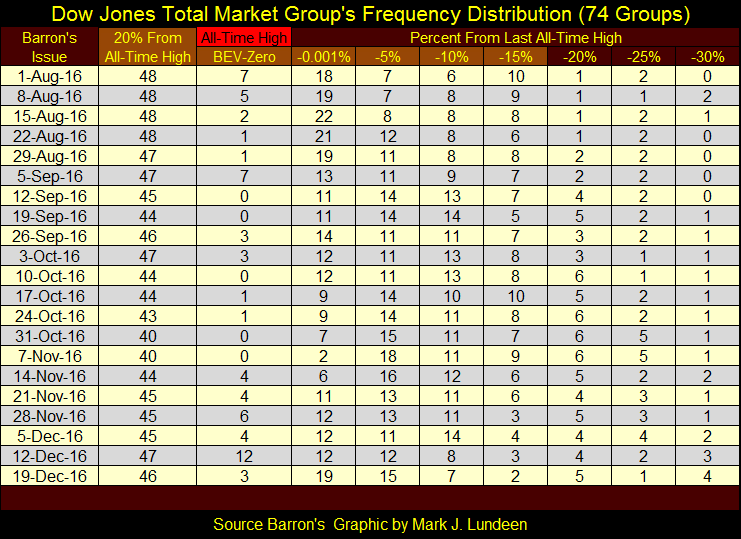The height and width of the screenshot is (539, 741).
Task: Click the Percent From Last All-Time High header
Action: (x=516, y=38)
